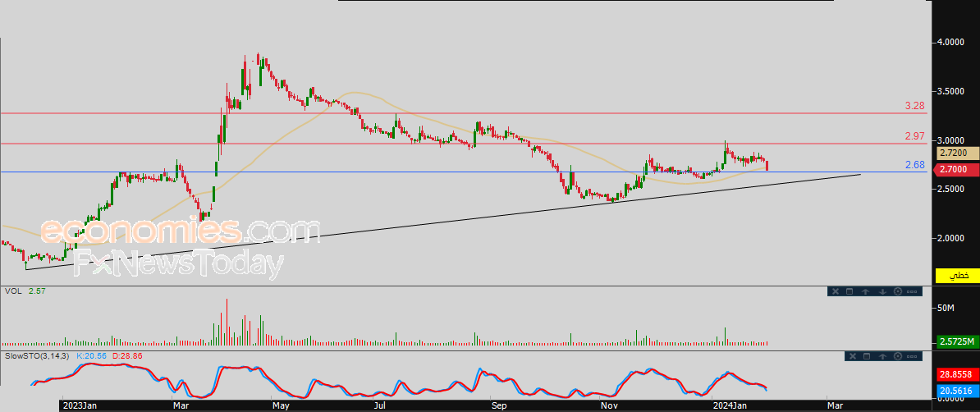
Task: Click the May date axis label
Action: 281,405
